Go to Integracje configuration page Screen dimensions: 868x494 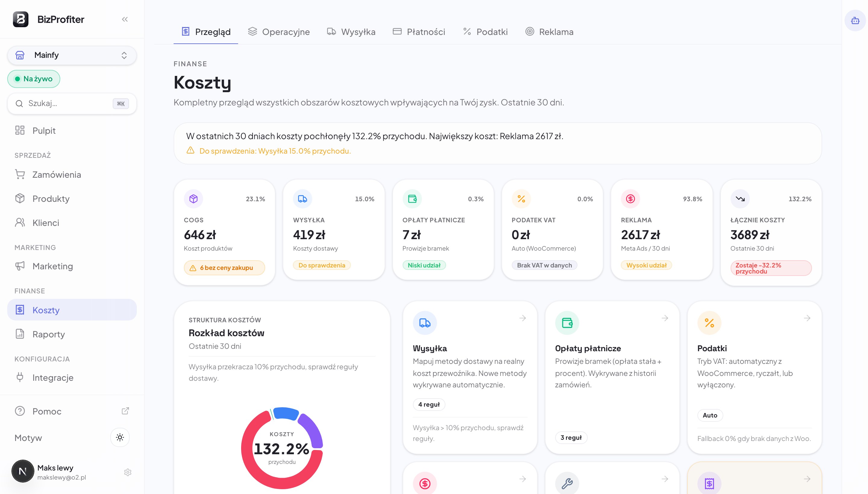(x=72, y=378)
